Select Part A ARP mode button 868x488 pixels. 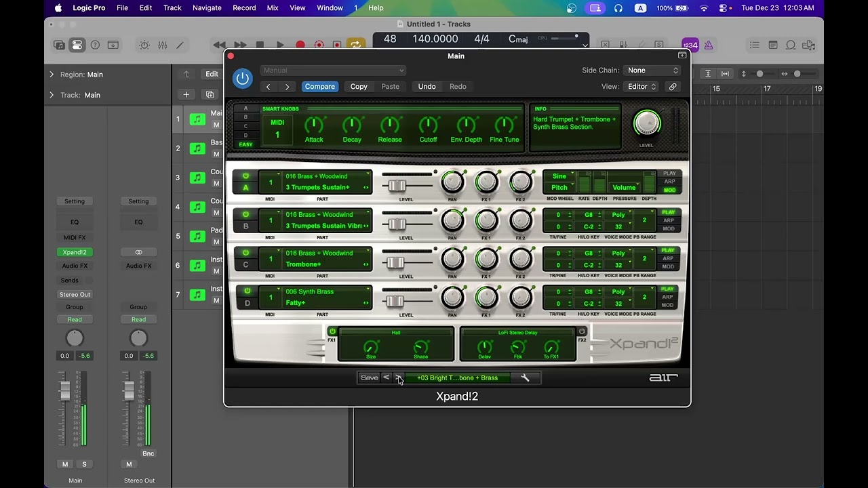[669, 182]
